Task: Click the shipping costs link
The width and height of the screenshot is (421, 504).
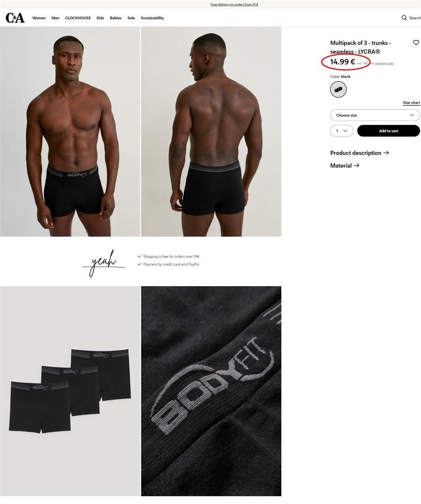Action: (384, 63)
